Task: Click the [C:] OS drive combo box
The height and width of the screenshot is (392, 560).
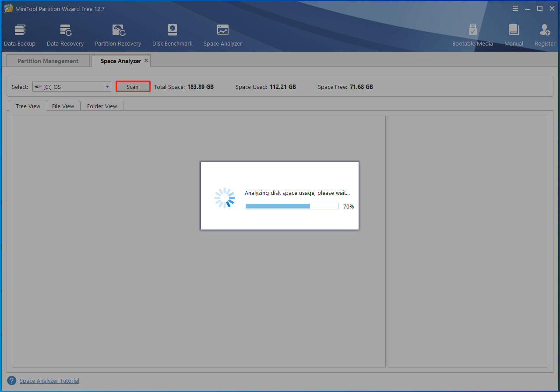Action: [x=72, y=87]
